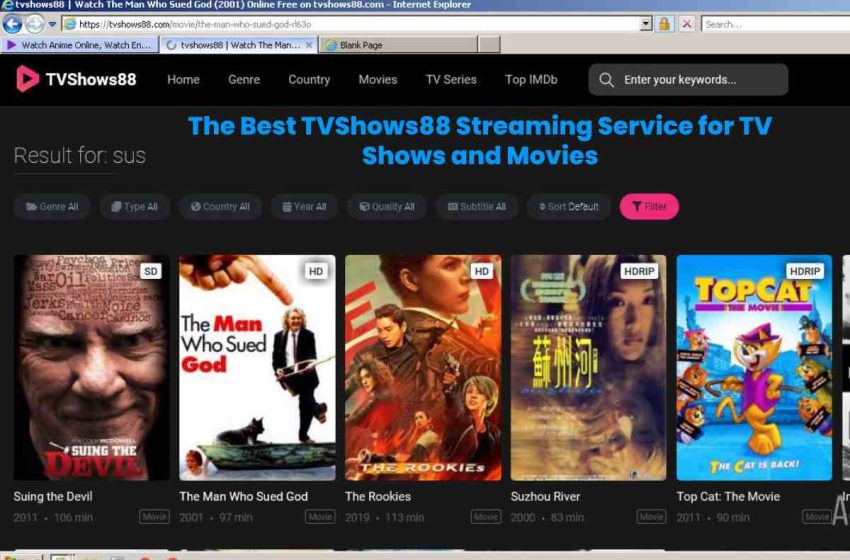Open the Movies section
The image size is (850, 560).
point(378,80)
